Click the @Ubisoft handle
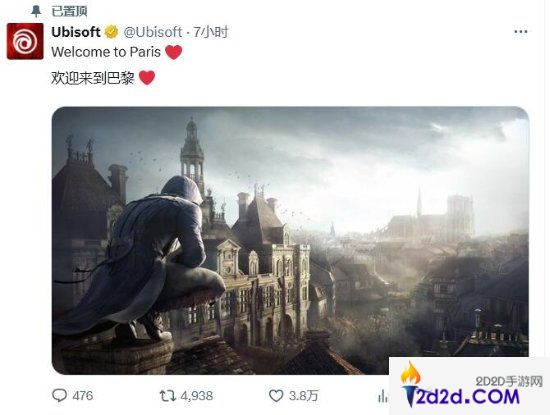550x415 pixels. (153, 32)
